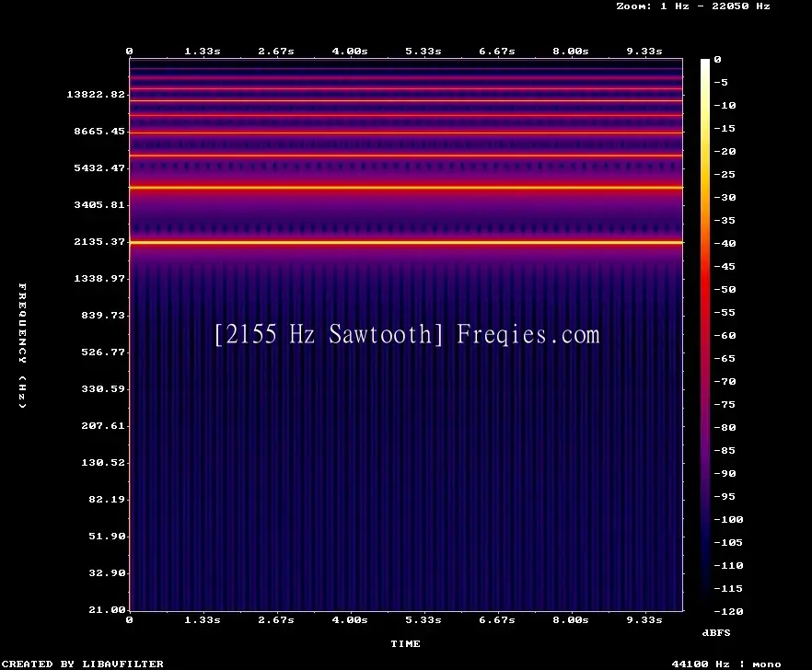The height and width of the screenshot is (670, 812).
Task: Click the bottom 9.33s time label
Action: click(644, 619)
